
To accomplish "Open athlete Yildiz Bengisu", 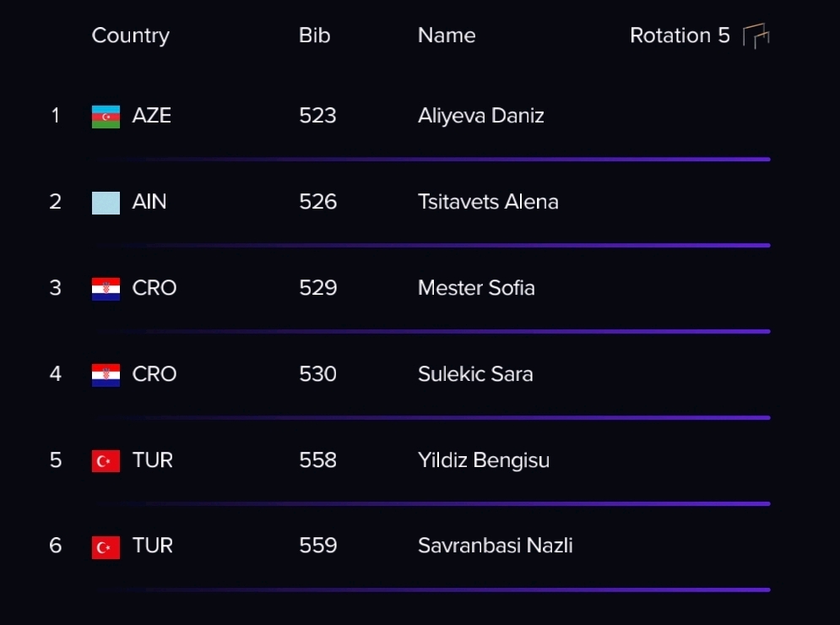I will [x=484, y=460].
